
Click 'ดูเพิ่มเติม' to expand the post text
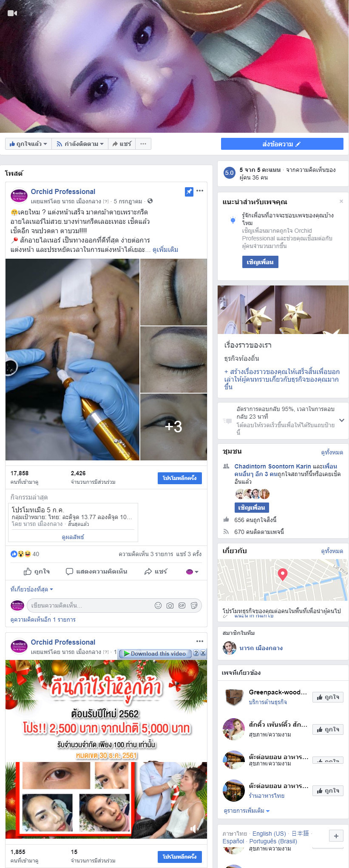click(x=165, y=250)
